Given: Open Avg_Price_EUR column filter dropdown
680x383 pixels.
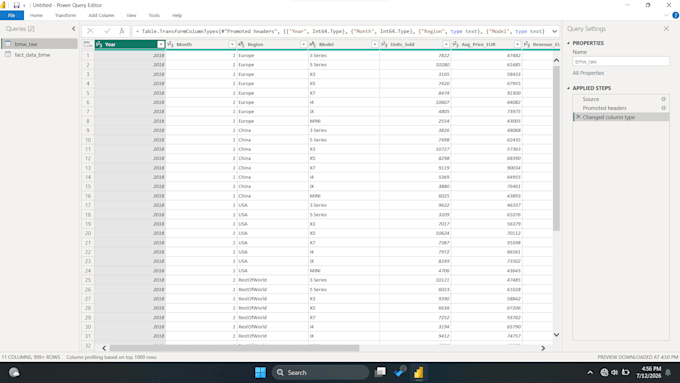Looking at the screenshot, I should pyautogui.click(x=517, y=44).
